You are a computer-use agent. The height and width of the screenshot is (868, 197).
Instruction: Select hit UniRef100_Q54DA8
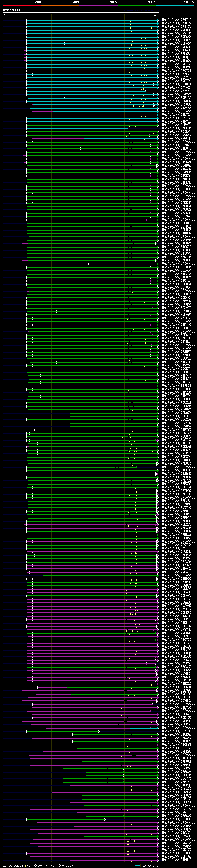click(176, 165)
